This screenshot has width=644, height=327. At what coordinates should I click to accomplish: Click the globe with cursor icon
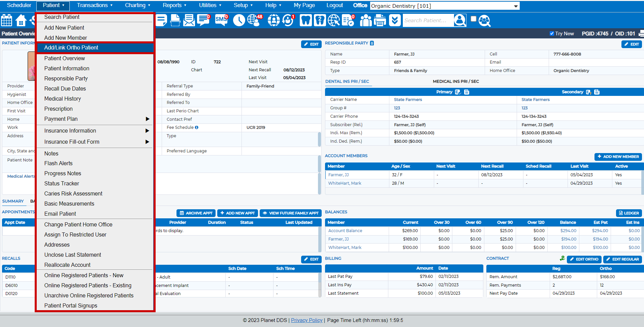[334, 20]
